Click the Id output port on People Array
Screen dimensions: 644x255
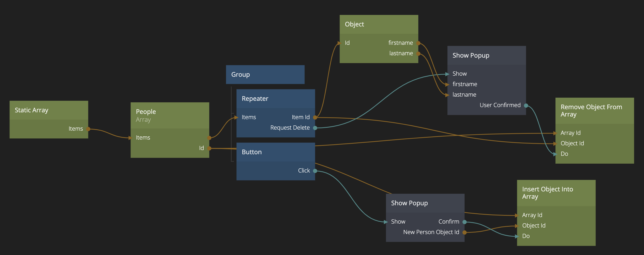pos(209,148)
